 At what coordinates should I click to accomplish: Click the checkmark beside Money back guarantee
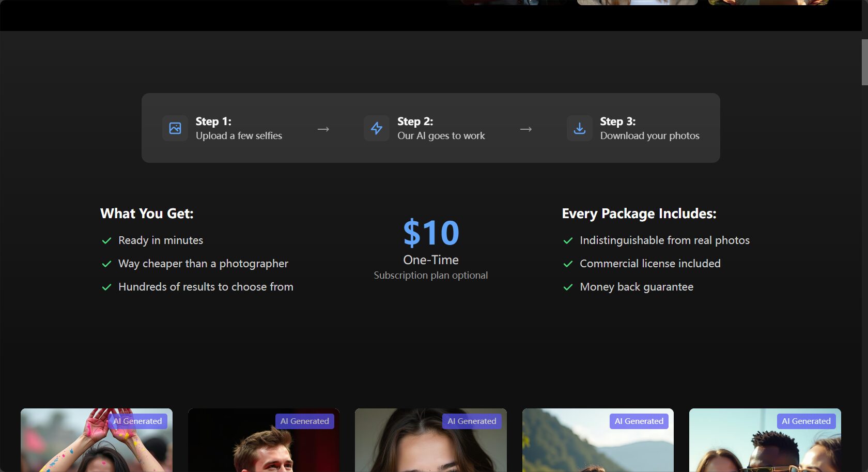568,287
